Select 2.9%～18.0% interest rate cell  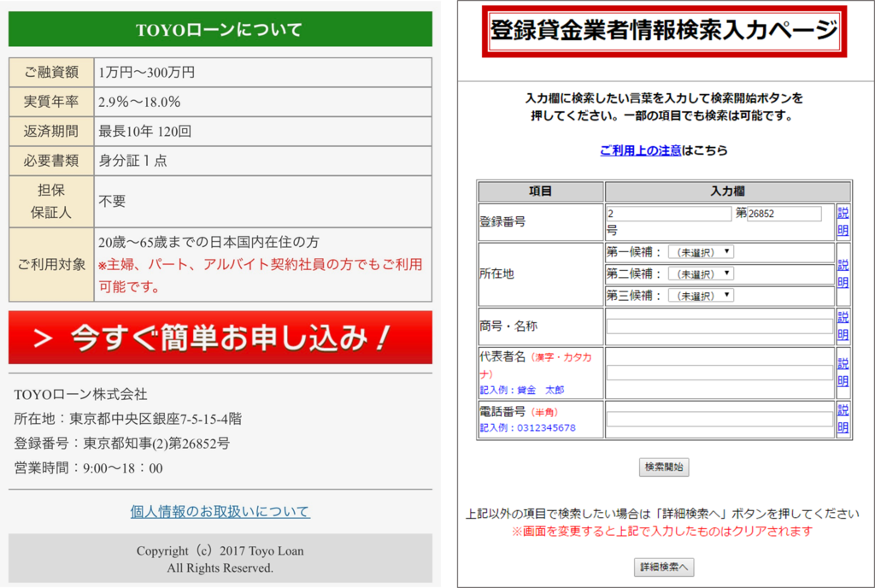[x=263, y=102]
